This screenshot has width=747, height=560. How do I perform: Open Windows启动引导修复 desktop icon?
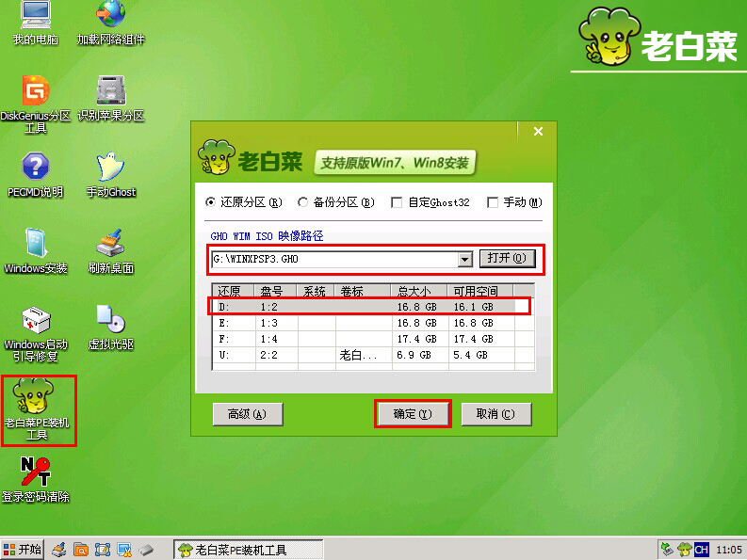tap(36, 333)
